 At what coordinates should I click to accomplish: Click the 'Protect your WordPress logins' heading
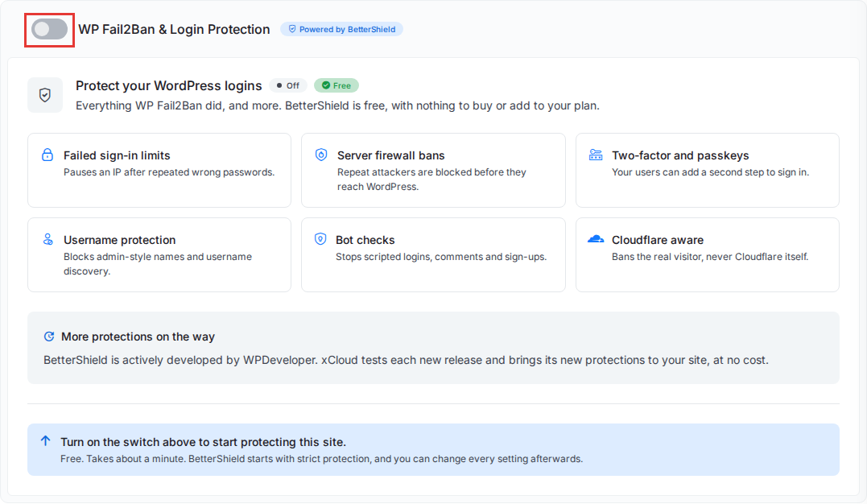(x=168, y=86)
